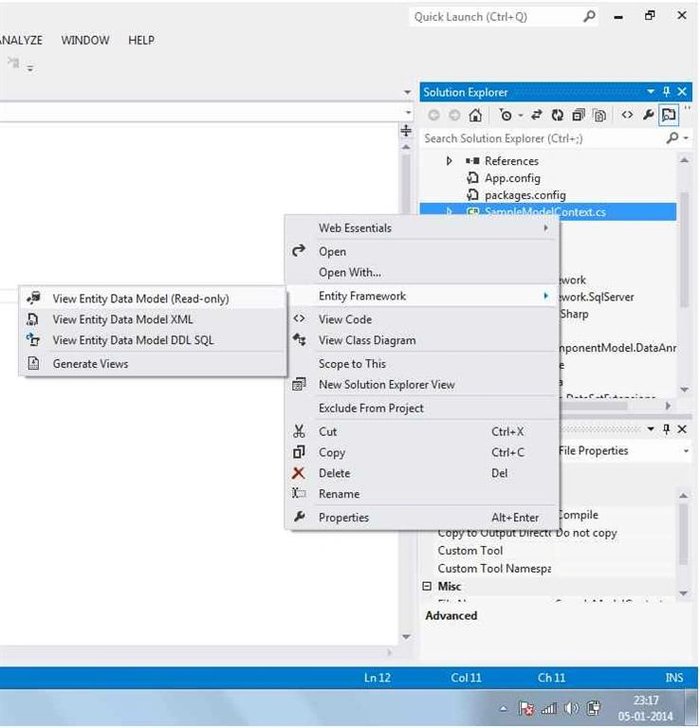Image resolution: width=700 pixels, height=728 pixels.
Task: Toggle Preview Selected Items button in toolbar
Action: [x=669, y=115]
